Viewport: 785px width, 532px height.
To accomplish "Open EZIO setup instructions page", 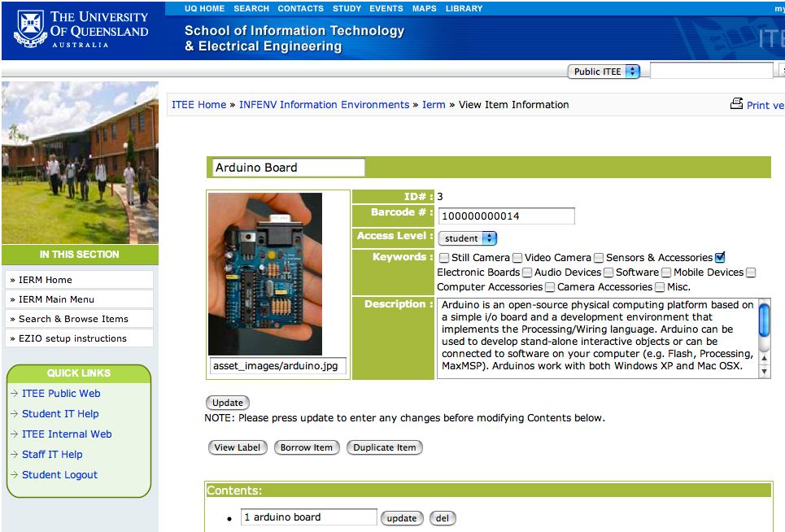I will click(79, 338).
